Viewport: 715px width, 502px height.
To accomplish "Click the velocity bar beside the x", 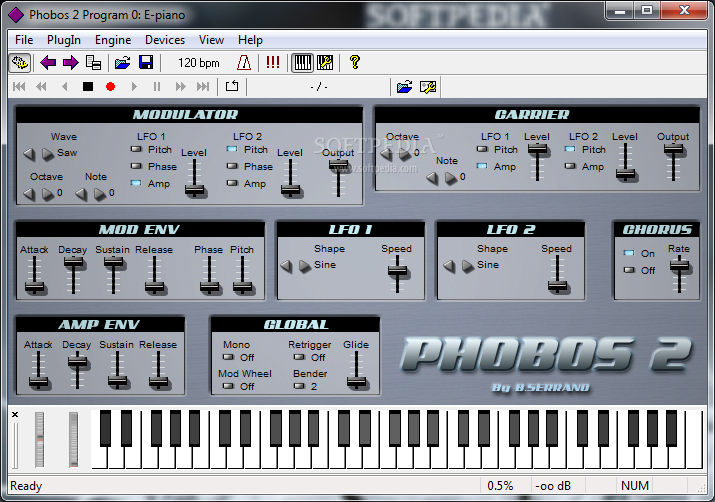I will point(15,445).
